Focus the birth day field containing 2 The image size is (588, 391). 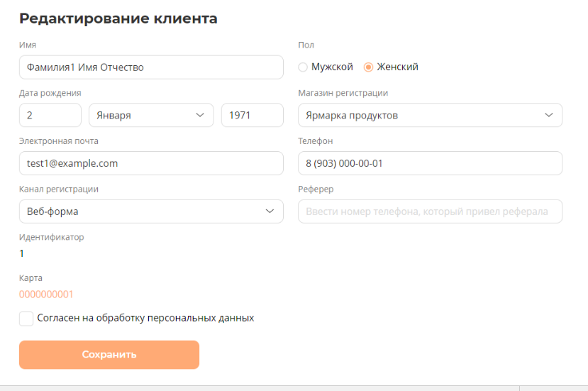(50, 115)
